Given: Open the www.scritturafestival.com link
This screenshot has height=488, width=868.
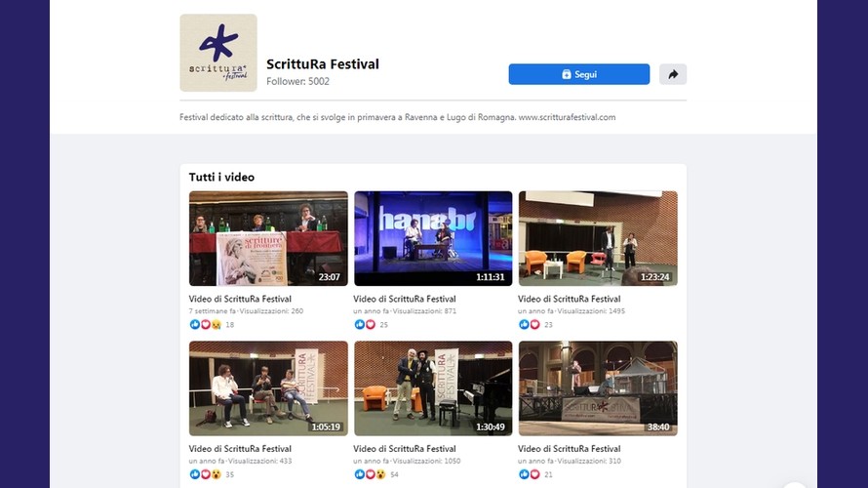Looking at the screenshot, I should [x=567, y=117].
